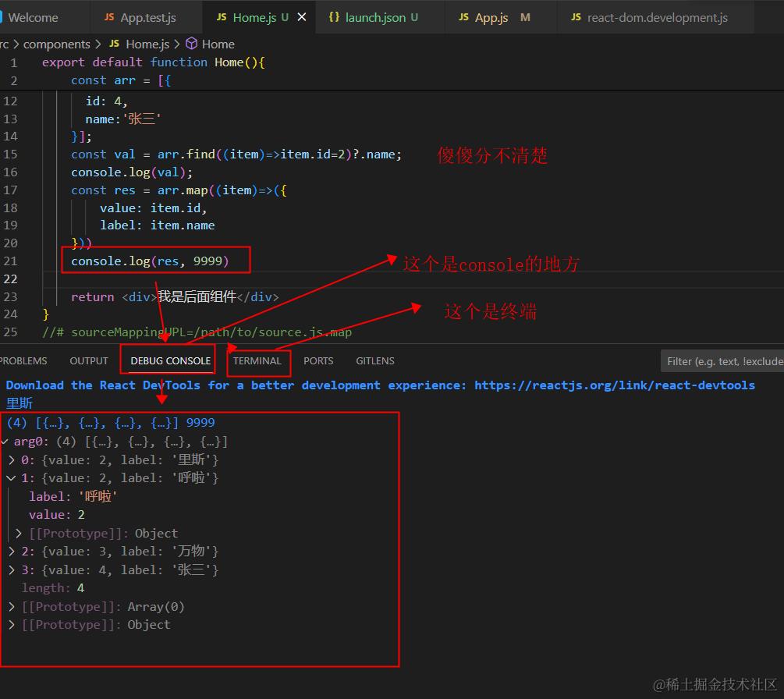The image size is (784, 699).
Task: Open the react-devtools link in console
Action: pyautogui.click(x=615, y=385)
